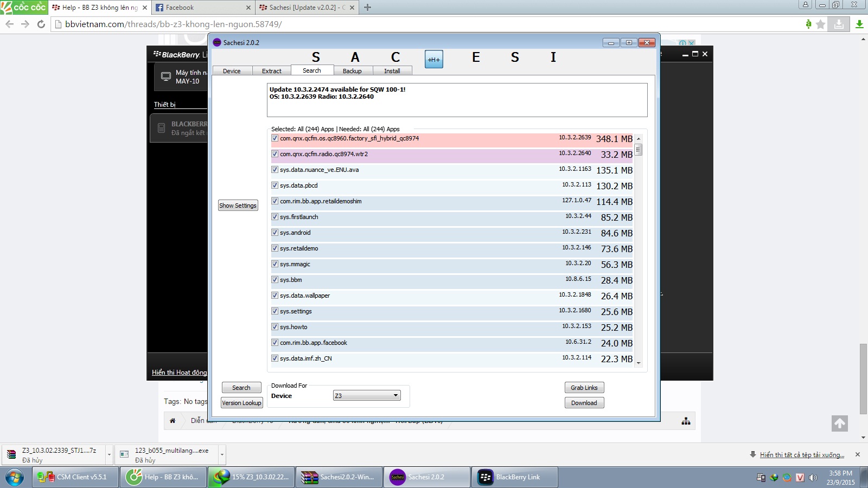The height and width of the screenshot is (488, 868).
Task: Select the sys.data.wallpaper row text
Action: click(x=305, y=296)
